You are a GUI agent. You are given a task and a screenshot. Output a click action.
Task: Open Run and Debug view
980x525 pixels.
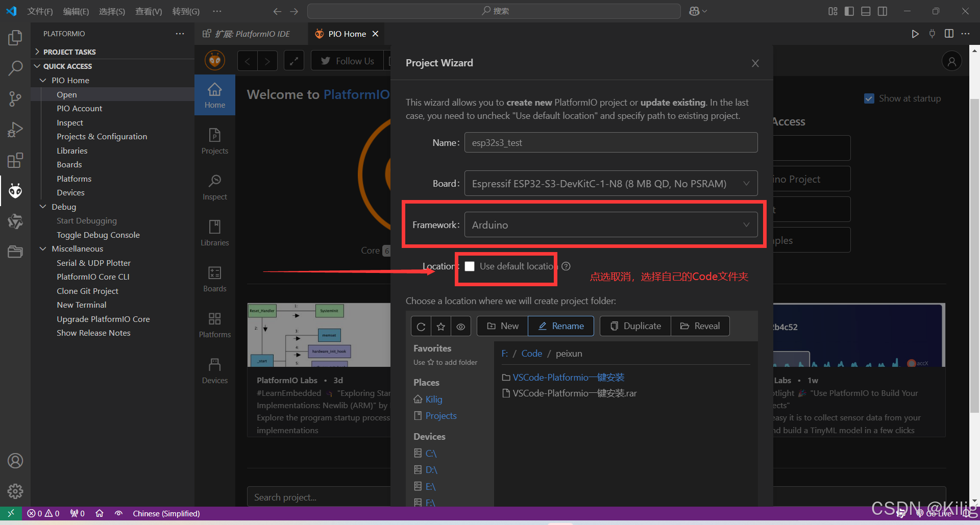coord(15,130)
